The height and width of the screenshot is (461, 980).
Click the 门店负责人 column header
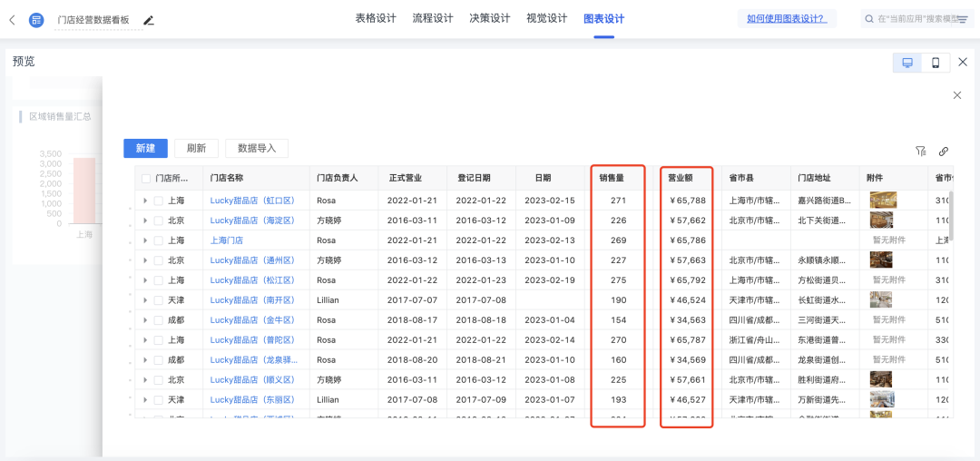344,178
